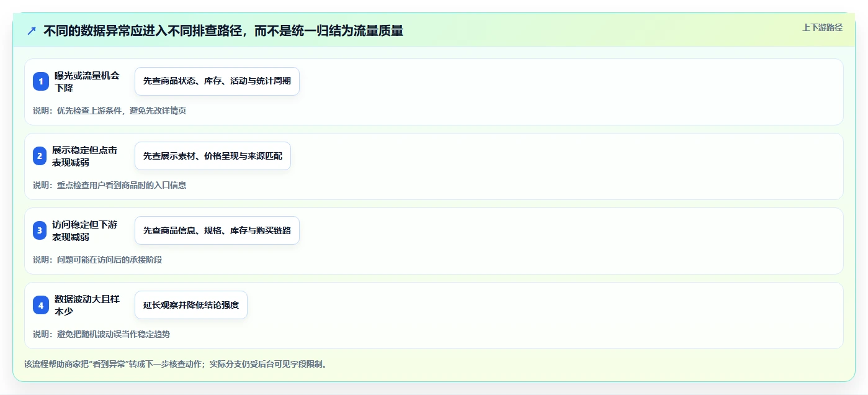
Task: Click the 上下游路径 label
Action: pyautogui.click(x=822, y=27)
